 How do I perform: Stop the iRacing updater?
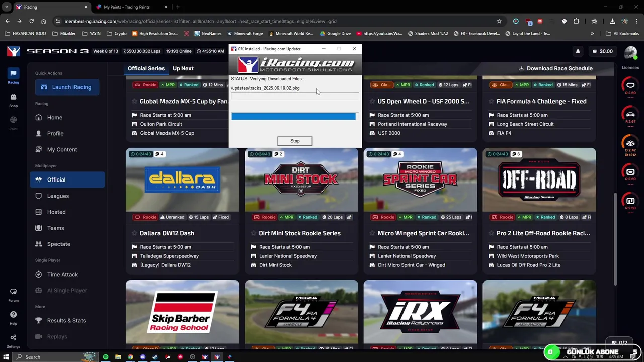tap(295, 141)
